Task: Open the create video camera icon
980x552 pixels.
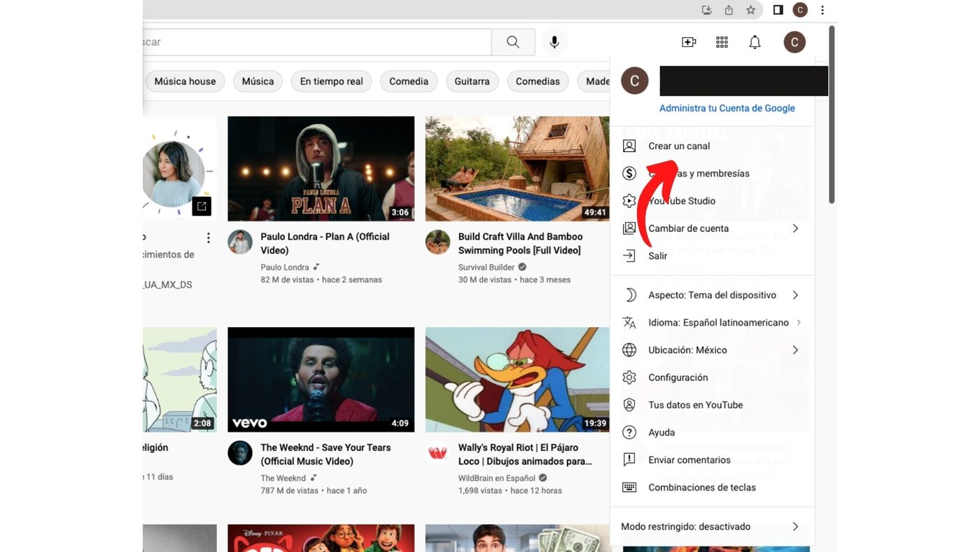Action: pyautogui.click(x=689, y=42)
